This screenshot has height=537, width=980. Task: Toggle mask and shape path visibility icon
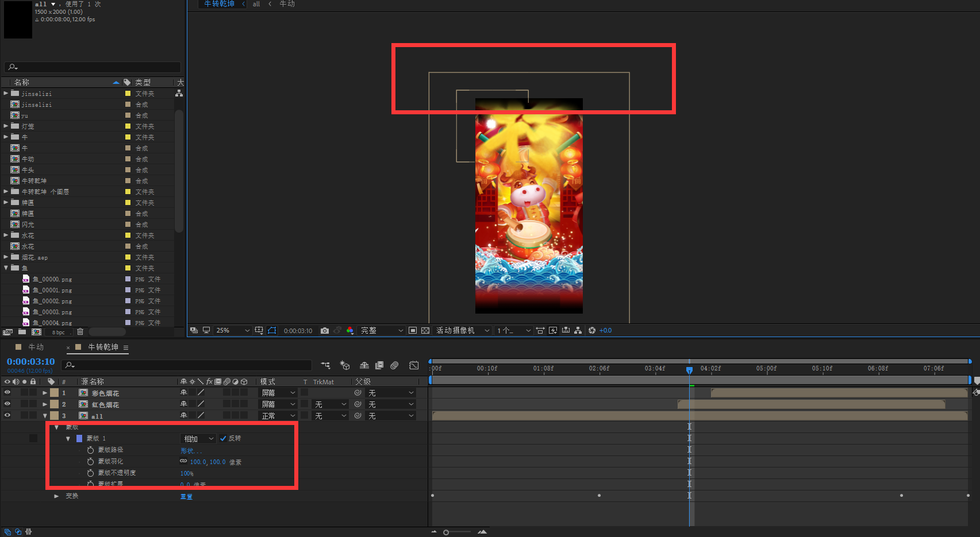272,330
